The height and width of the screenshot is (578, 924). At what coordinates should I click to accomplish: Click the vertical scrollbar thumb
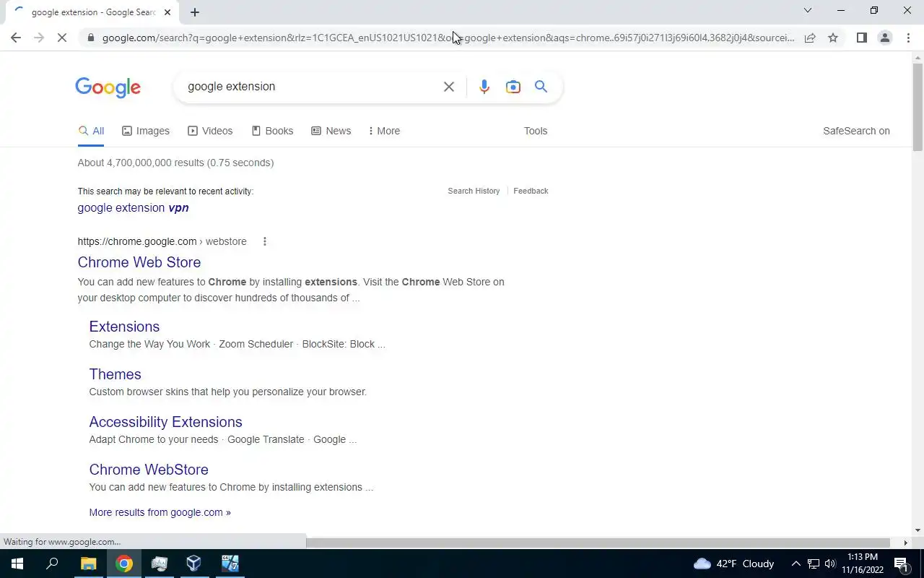tap(918, 107)
